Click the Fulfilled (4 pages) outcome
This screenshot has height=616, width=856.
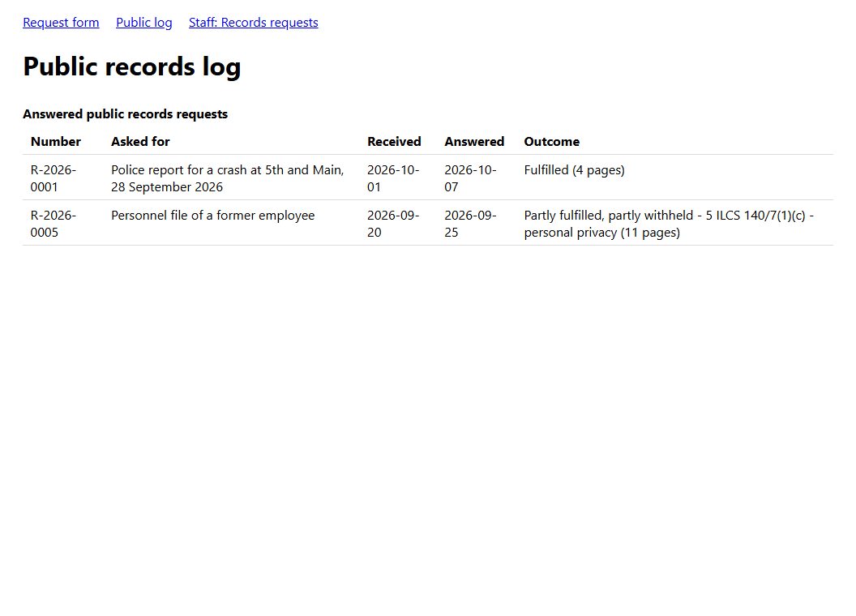pos(574,170)
